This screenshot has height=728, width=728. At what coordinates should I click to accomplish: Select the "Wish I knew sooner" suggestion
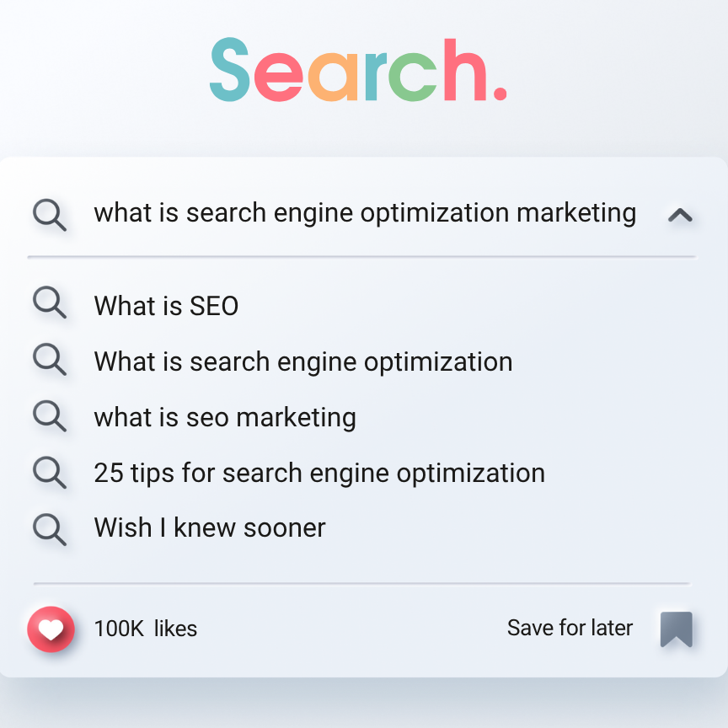point(209,528)
